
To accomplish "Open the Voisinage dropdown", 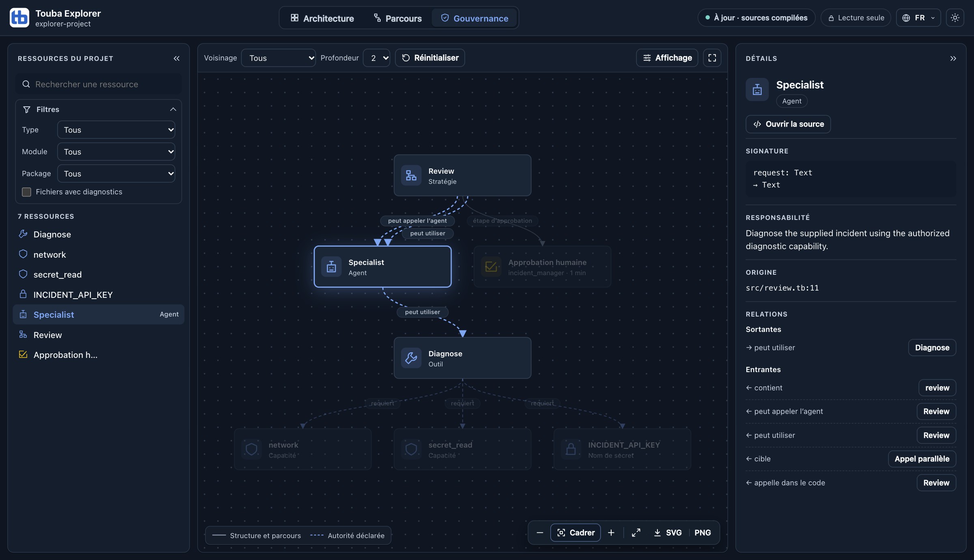I will tap(278, 58).
